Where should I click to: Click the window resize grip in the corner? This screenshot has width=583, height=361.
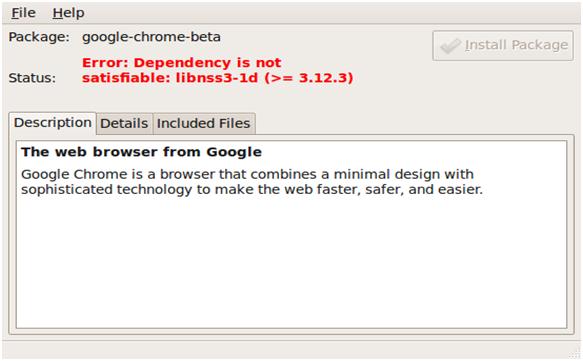click(x=574, y=354)
